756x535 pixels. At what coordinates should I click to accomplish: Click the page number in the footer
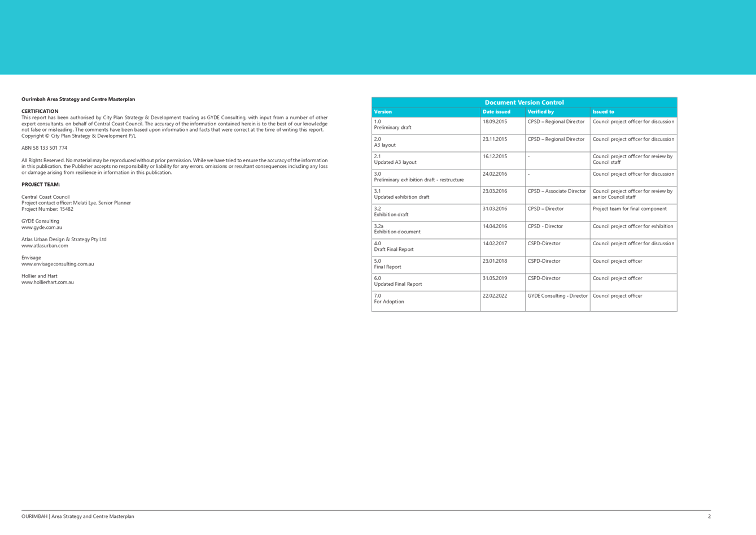(x=709, y=516)
